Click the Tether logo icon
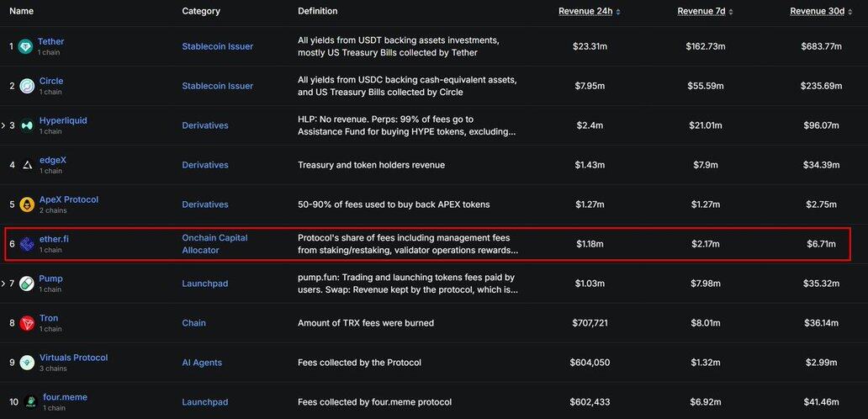Viewport: 868px width, 419px height. 27,46
